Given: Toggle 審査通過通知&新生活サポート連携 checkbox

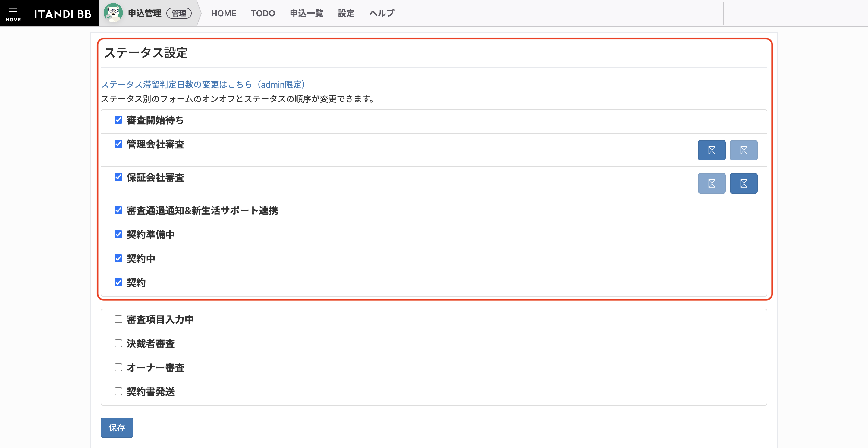Looking at the screenshot, I should coord(118,210).
